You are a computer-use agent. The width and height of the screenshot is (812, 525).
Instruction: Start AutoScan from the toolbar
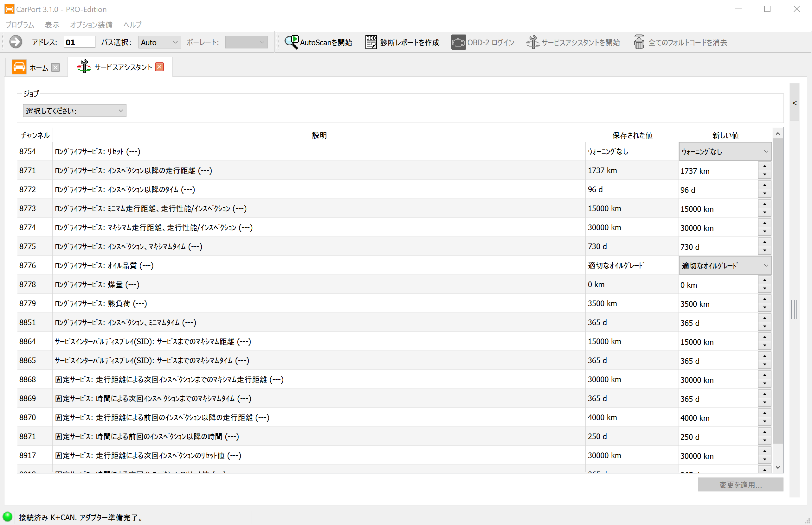[x=318, y=42]
